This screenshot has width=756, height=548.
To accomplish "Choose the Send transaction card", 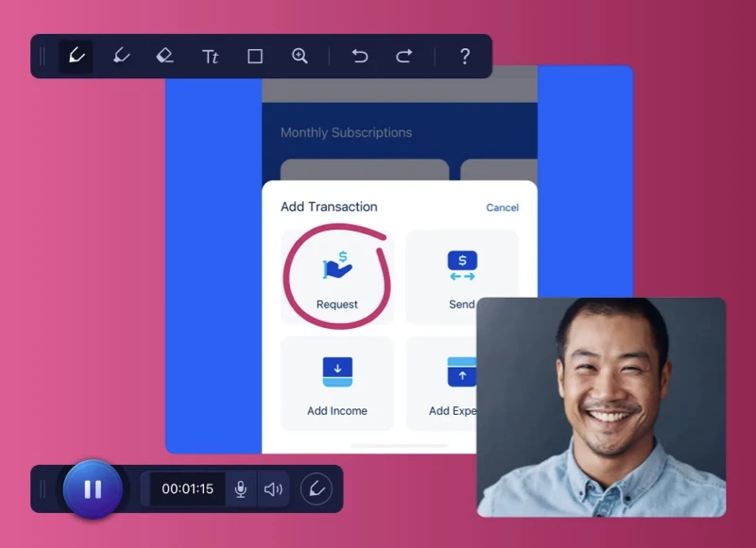I will 462,277.
